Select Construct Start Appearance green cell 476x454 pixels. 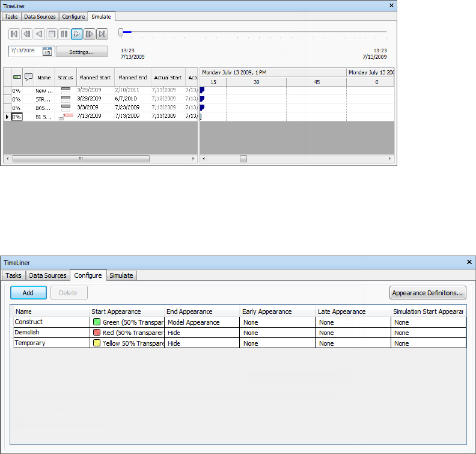point(127,322)
